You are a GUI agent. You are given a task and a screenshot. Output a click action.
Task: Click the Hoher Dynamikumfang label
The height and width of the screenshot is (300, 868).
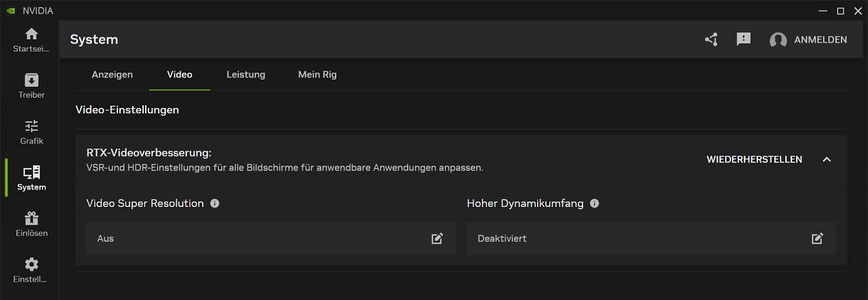[x=526, y=203]
